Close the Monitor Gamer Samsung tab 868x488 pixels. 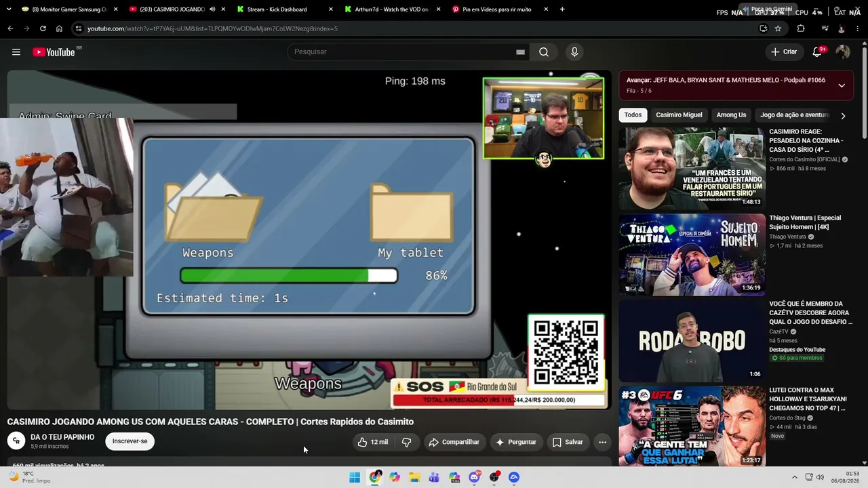point(115,9)
